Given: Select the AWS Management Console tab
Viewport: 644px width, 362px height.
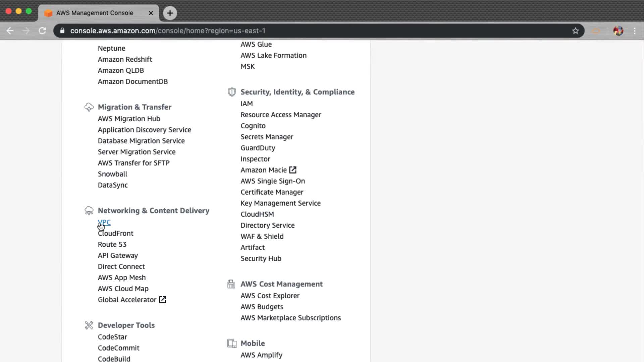Looking at the screenshot, I should [95, 13].
